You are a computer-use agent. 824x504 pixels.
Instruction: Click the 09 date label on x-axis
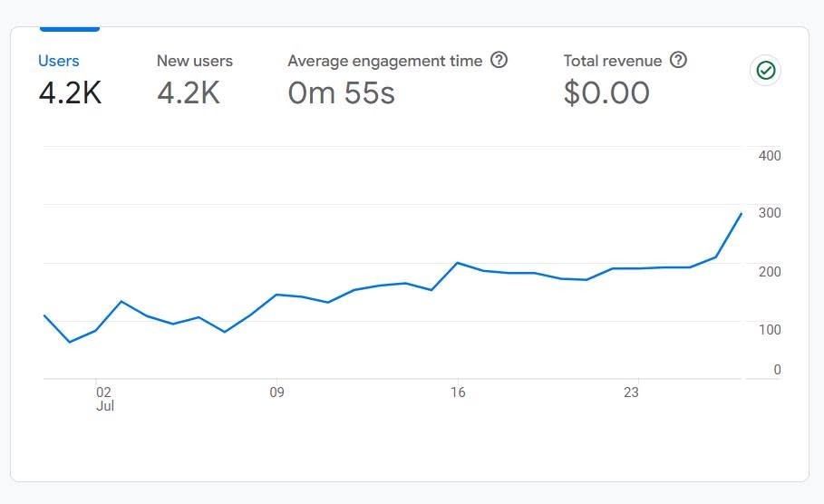pos(276,393)
